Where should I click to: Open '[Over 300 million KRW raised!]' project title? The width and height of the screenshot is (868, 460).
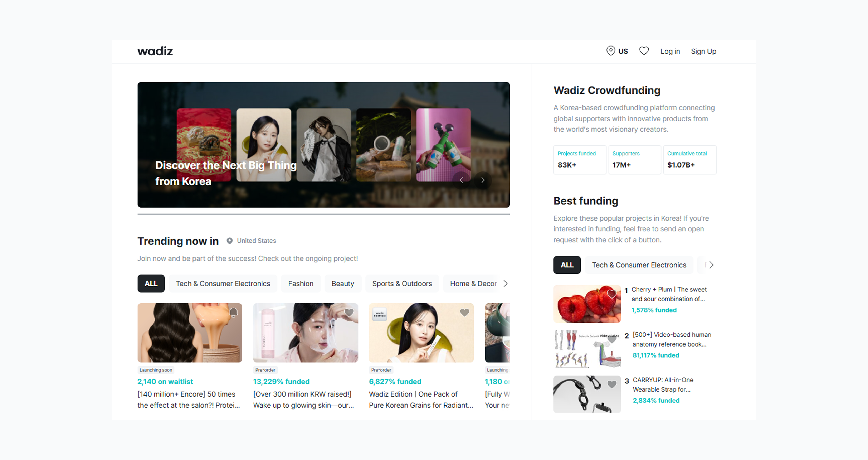(304, 400)
